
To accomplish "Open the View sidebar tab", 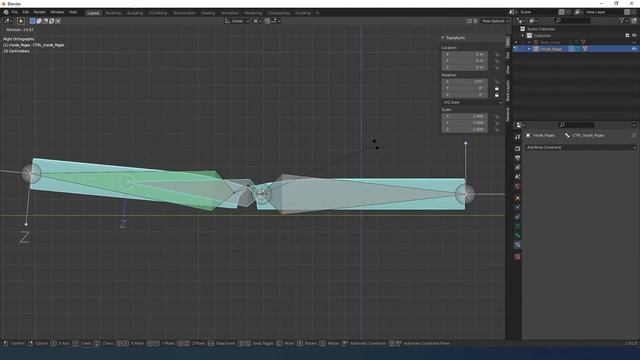I will click(508, 70).
